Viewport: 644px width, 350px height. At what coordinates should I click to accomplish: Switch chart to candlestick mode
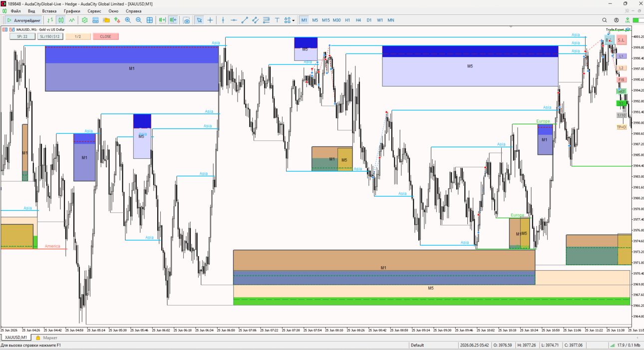point(61,20)
